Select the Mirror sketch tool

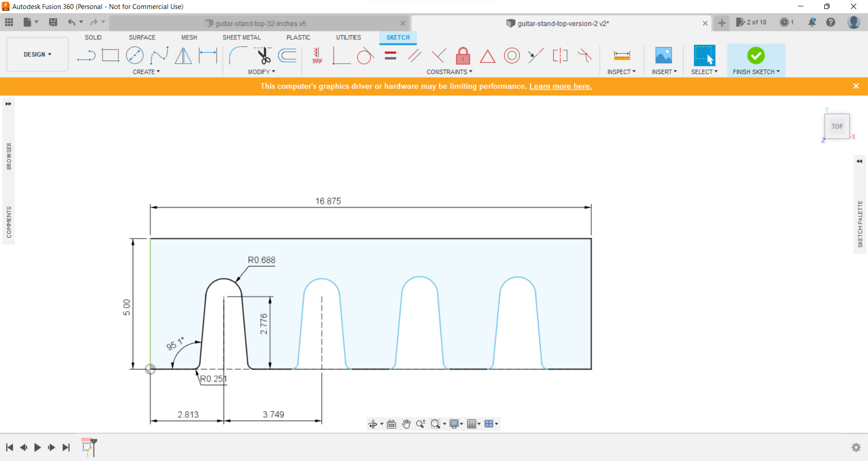[x=183, y=55]
